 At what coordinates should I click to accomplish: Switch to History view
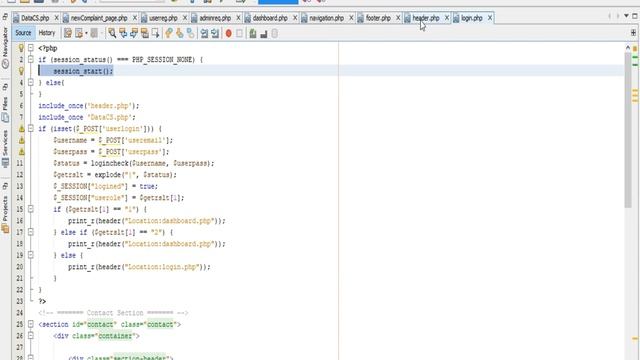tap(47, 33)
